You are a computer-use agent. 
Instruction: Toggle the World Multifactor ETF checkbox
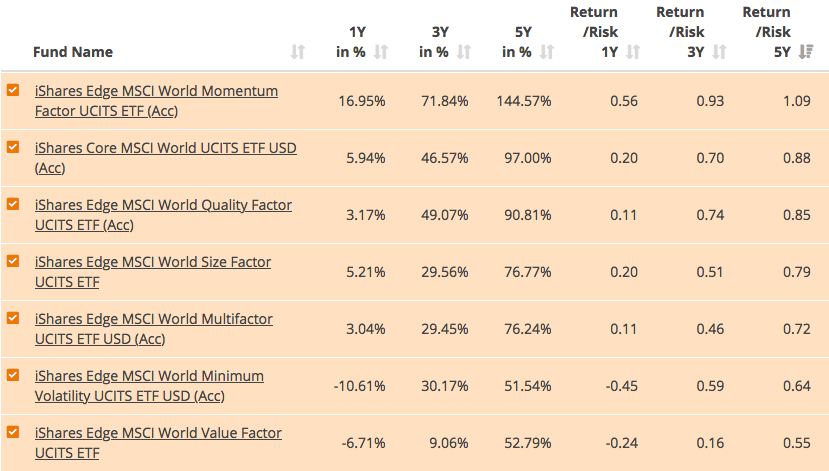(x=13, y=318)
